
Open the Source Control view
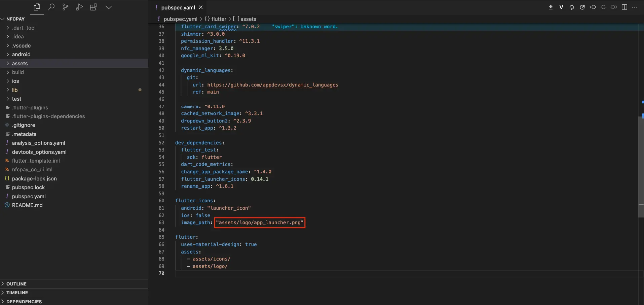(x=65, y=7)
